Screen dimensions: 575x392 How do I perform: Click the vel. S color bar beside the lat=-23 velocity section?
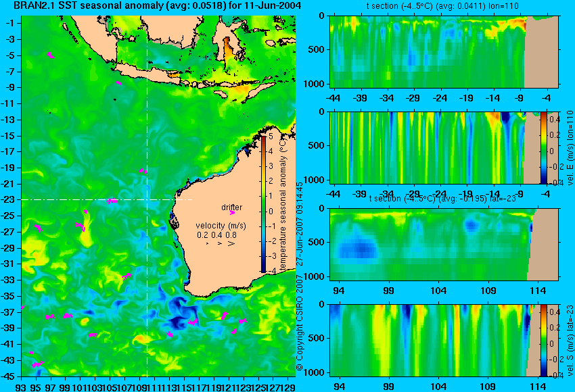[544, 341]
